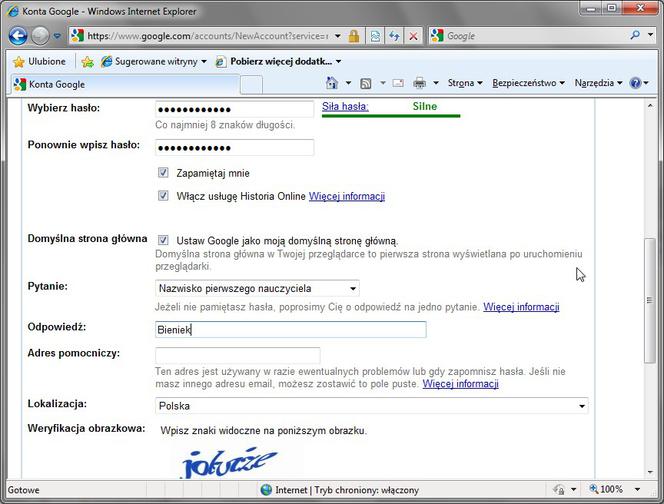Viewport: 664px width, 504px height.
Task: Click the 100% zoom level button
Action: [606, 490]
